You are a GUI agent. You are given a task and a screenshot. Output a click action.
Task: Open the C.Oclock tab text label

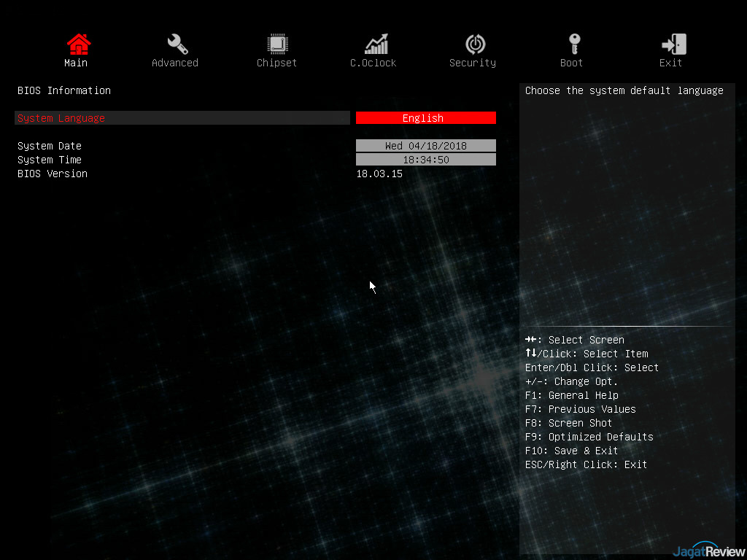(373, 63)
